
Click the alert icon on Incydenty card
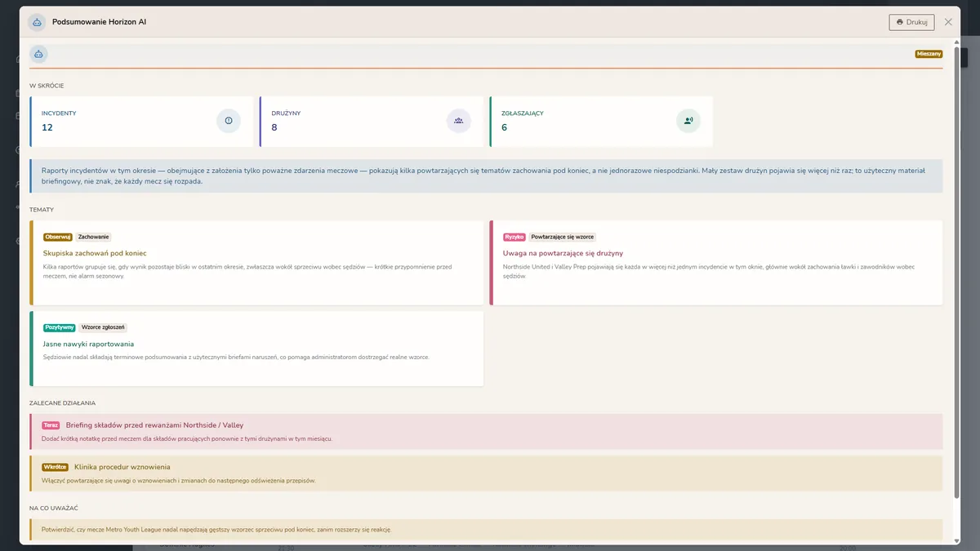(x=229, y=121)
